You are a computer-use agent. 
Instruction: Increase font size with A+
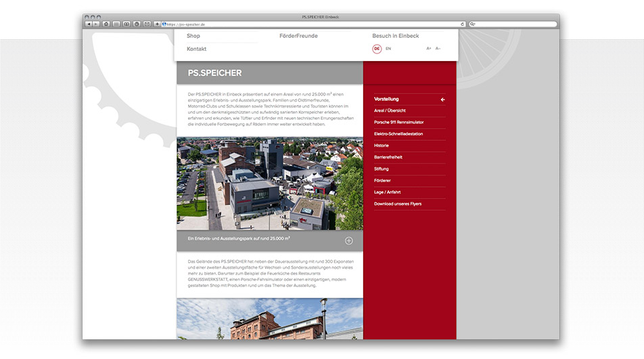click(x=429, y=49)
